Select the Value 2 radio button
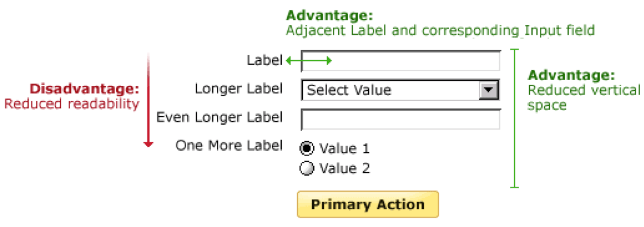 (307, 168)
